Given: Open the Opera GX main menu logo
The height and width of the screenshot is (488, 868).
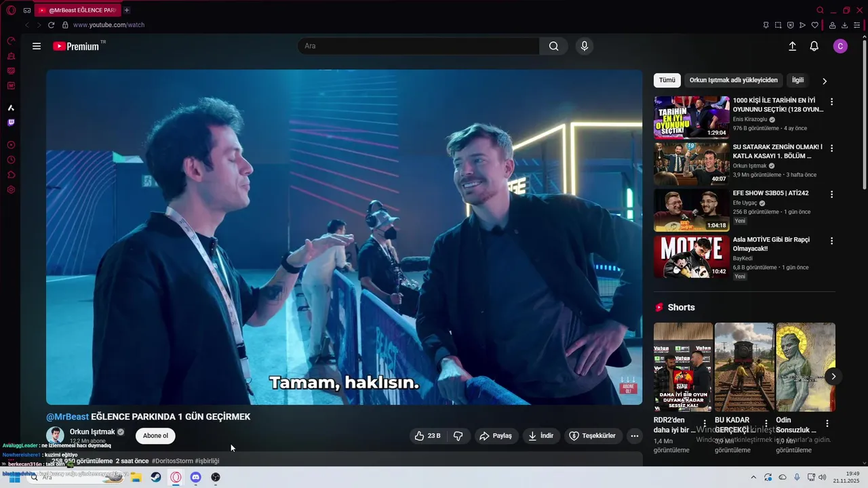Looking at the screenshot, I should point(11,10).
